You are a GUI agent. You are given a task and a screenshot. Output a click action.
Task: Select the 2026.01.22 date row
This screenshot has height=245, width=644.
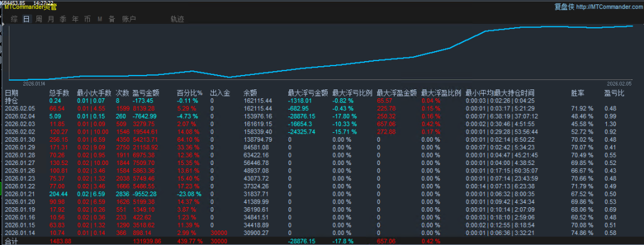pos(19,186)
